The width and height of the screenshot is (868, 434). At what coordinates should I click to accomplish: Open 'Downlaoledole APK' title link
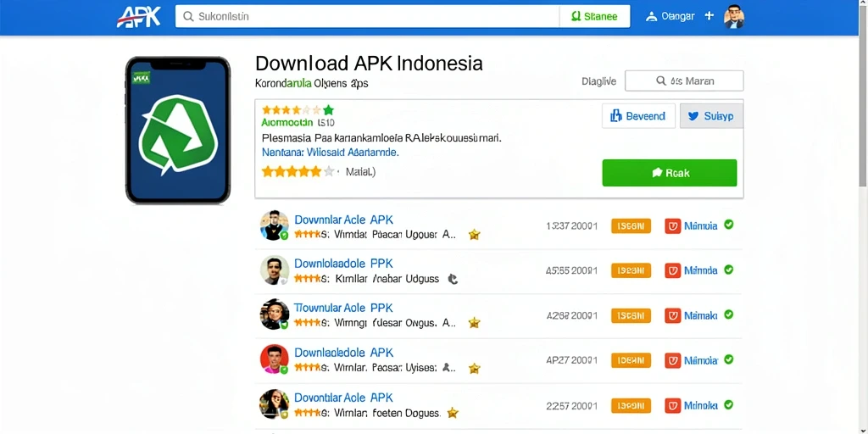click(344, 352)
